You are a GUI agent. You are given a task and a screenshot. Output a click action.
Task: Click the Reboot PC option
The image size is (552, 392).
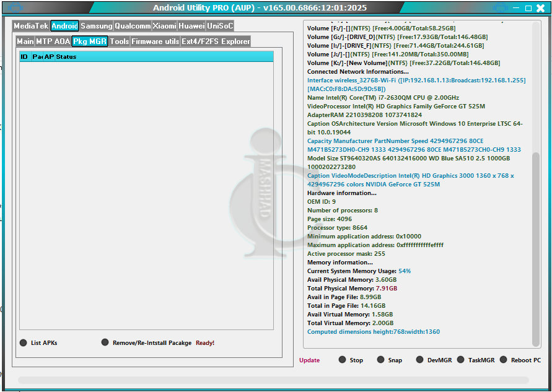[504, 360]
